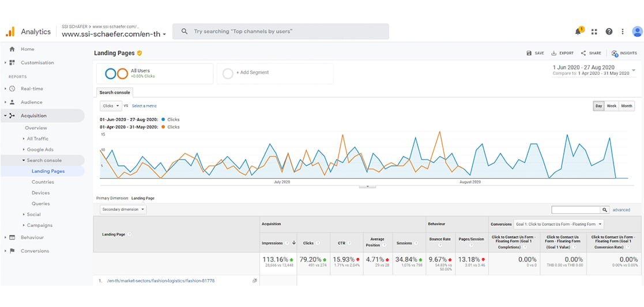644x307 pixels.
Task: Click the Real-time clock icon
Action: pyautogui.click(x=12, y=89)
